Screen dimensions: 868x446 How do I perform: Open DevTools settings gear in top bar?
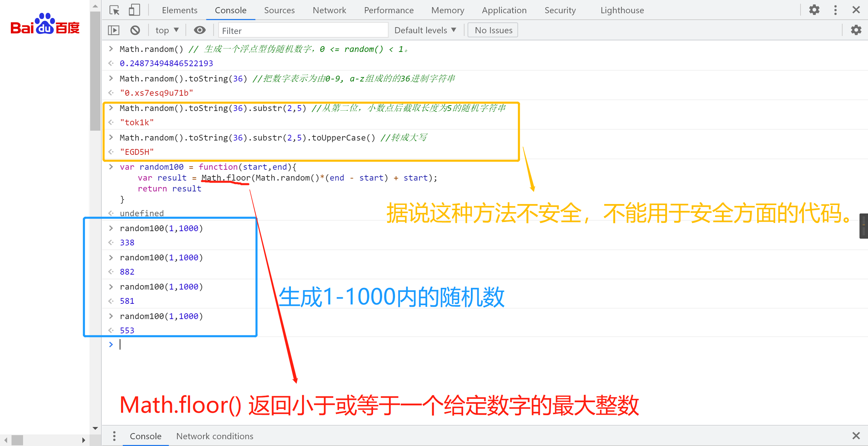[814, 10]
